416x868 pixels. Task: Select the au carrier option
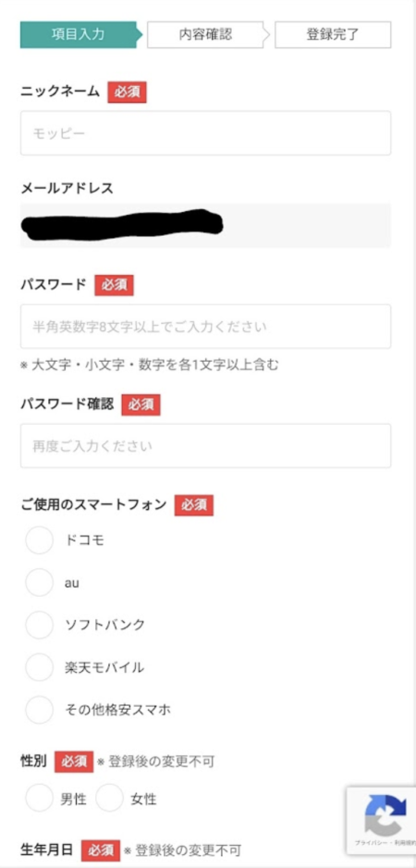pos(39,582)
